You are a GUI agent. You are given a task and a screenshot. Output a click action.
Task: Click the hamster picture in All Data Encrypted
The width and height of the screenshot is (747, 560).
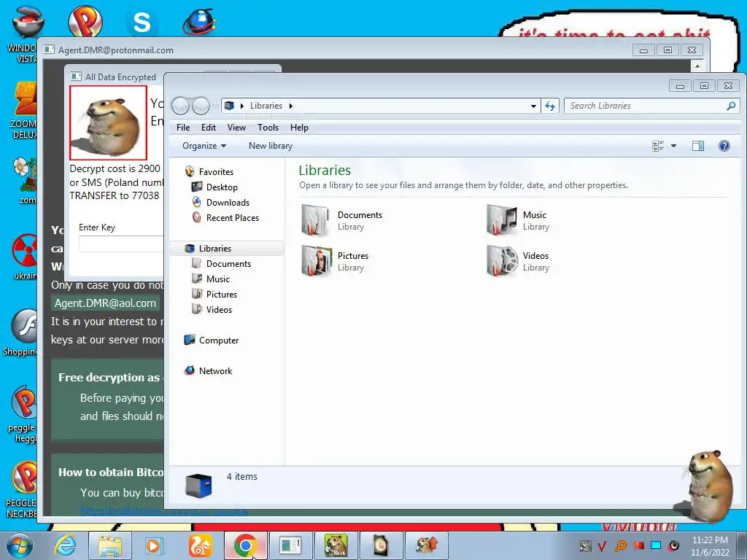coord(108,122)
